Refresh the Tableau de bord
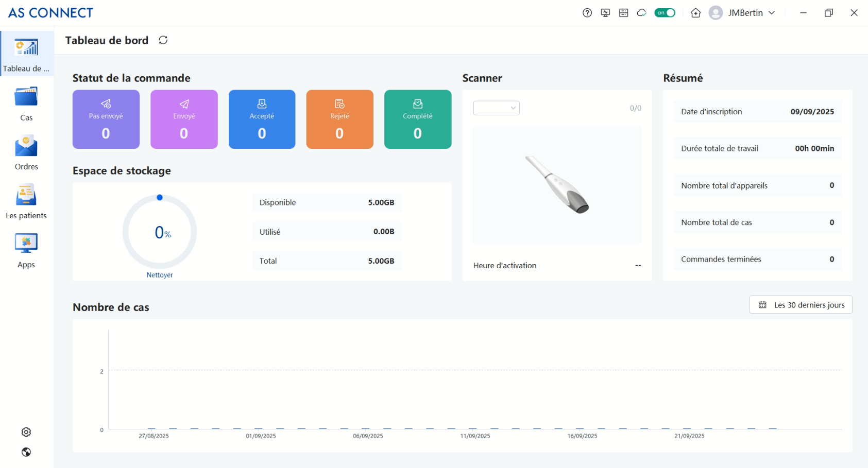868x468 pixels. pos(163,40)
